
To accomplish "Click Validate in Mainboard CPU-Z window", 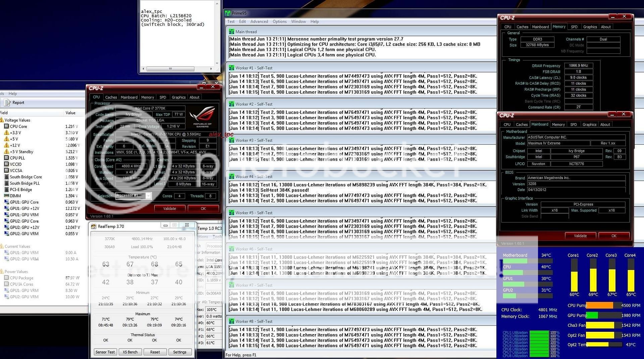I will point(580,236).
